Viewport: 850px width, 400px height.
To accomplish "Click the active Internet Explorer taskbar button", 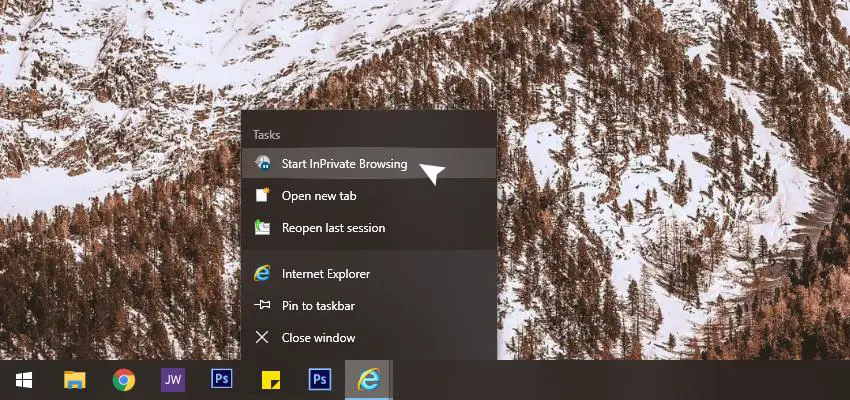I will pos(368,380).
